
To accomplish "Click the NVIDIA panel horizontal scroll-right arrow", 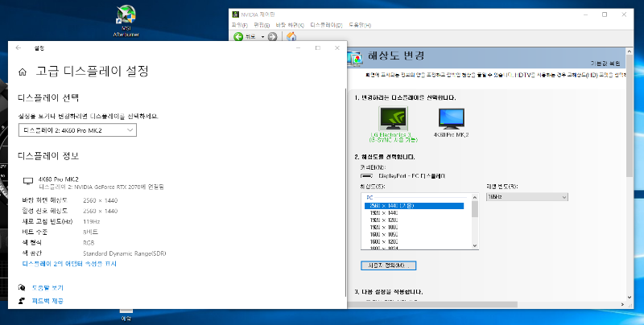I will [622, 304].
